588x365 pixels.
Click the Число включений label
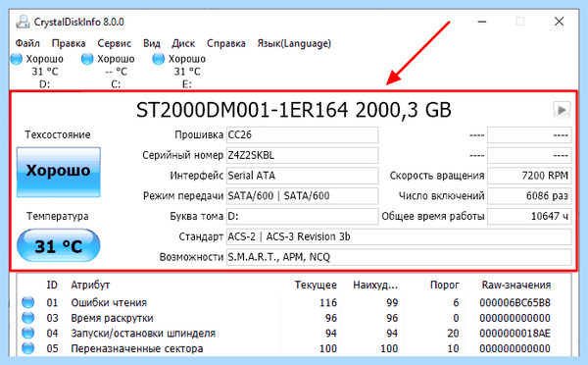441,195
